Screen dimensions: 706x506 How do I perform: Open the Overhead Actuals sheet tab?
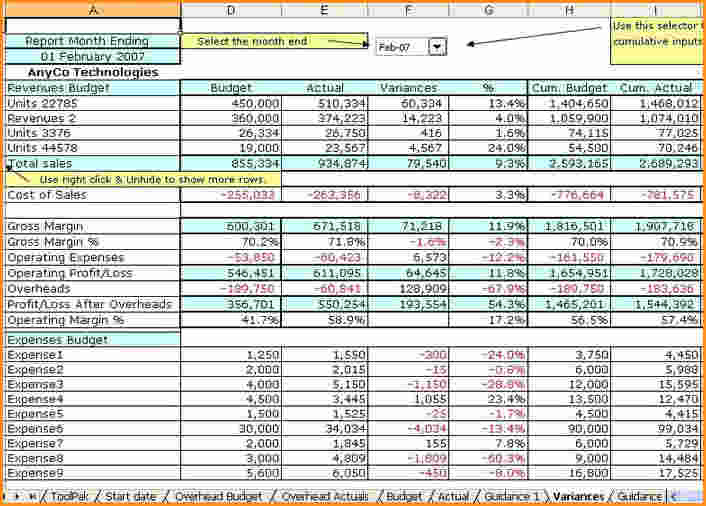coord(325,497)
